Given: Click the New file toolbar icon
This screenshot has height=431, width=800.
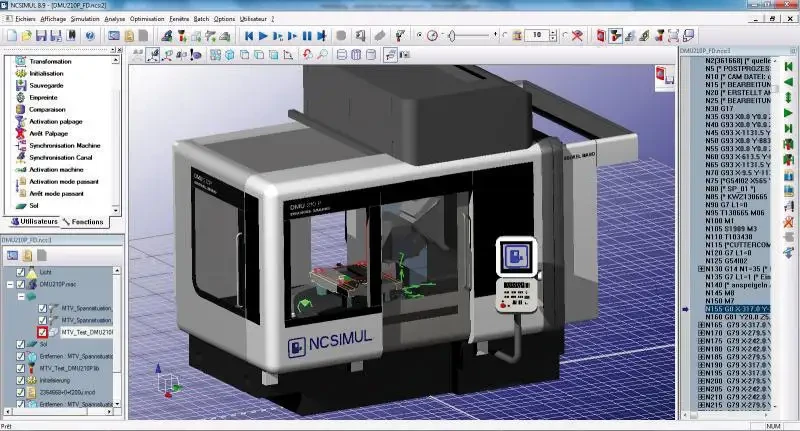Looking at the screenshot, I should [12, 36].
